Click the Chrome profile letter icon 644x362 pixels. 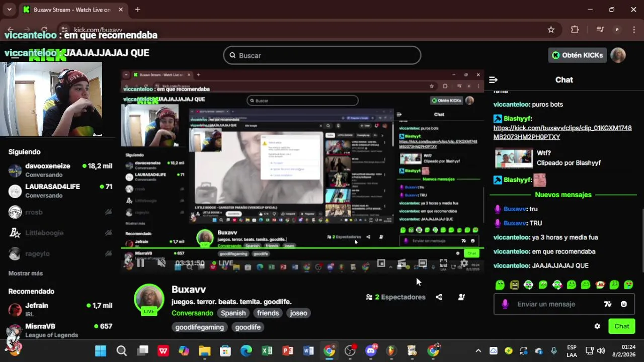[617, 30]
